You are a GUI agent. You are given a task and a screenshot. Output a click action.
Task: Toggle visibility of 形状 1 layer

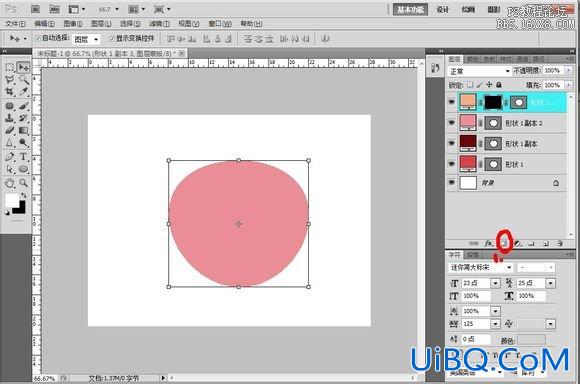451,164
